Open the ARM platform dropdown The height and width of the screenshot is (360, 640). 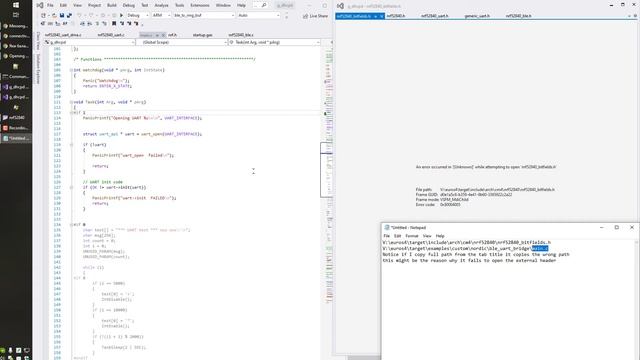click(161, 15)
